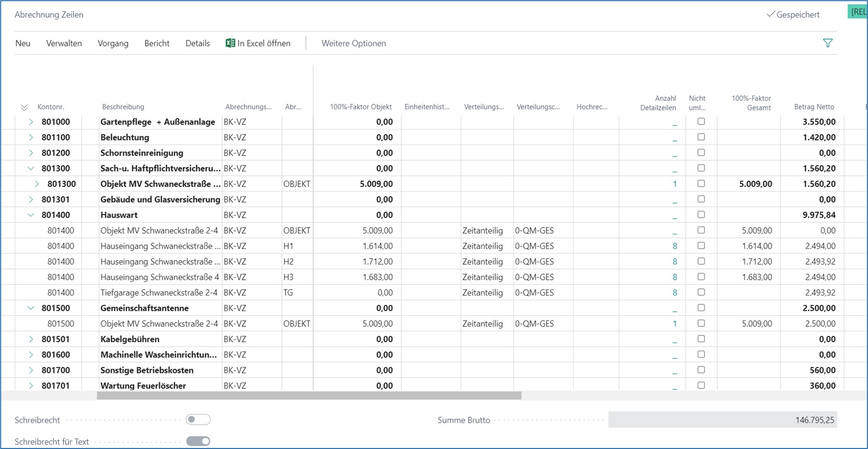Collapse the 801400 Hauswart row
Screen dimensions: 868x449
[31, 215]
